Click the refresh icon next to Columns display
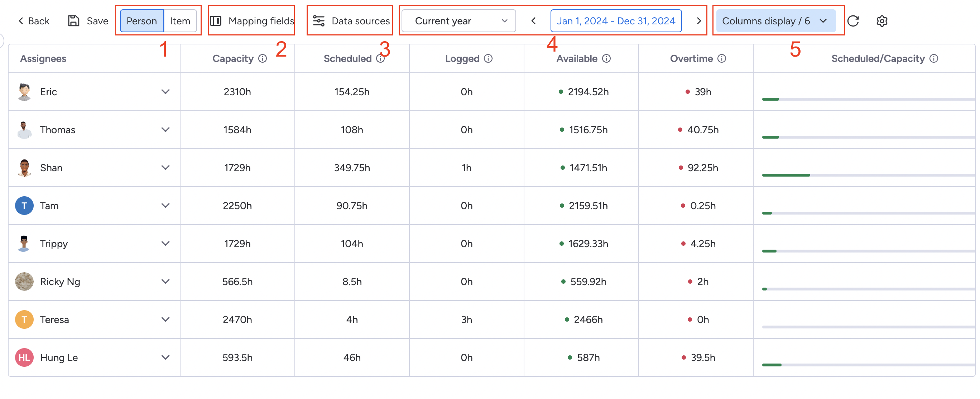Screen dimensions: 980x399 (x=853, y=21)
